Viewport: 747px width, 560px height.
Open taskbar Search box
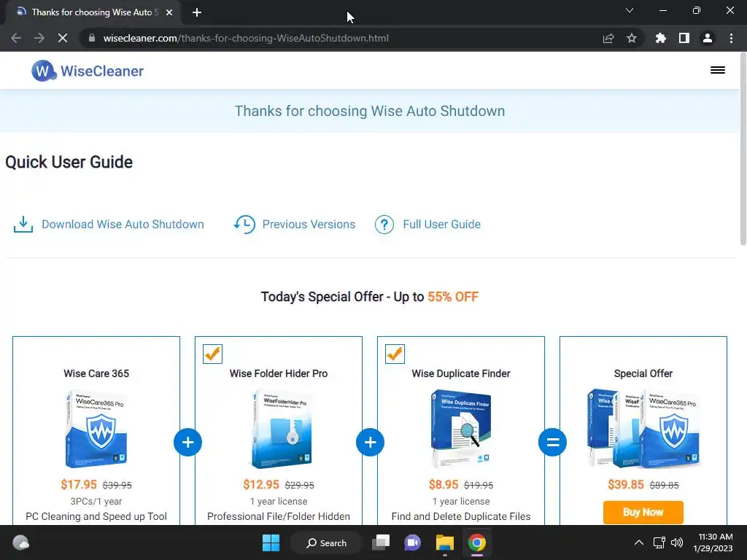coord(327,542)
